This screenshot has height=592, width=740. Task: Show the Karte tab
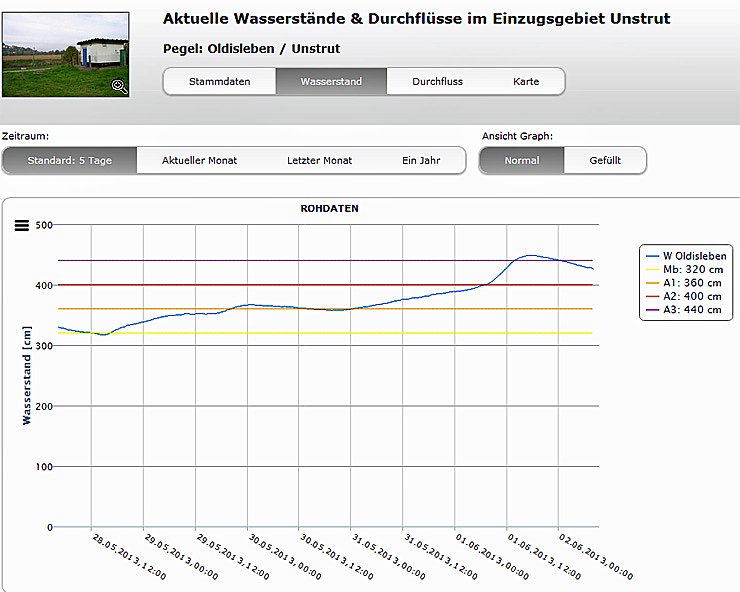point(526,81)
